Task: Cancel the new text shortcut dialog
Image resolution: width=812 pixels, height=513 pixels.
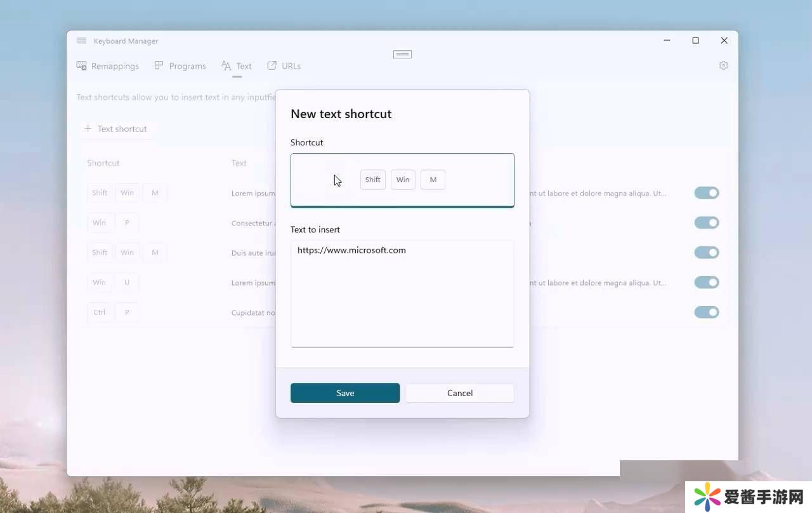Action: point(460,393)
